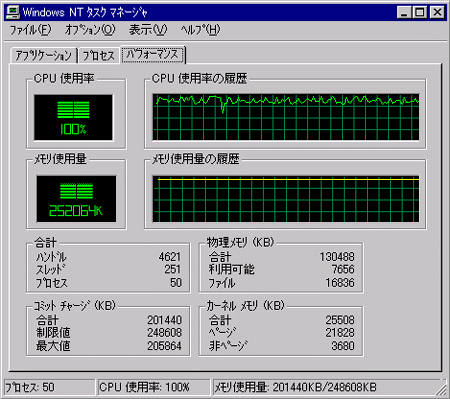Image resolution: width=450 pixels, height=399 pixels.
Task: Click the メモリ使用量 252064K gauge
Action: (76, 199)
